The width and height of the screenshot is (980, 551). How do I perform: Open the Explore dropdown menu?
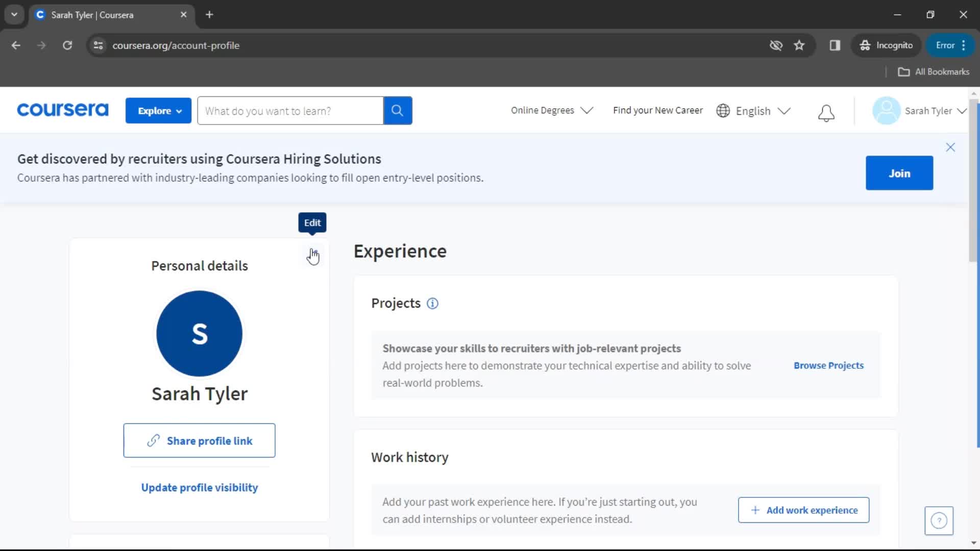[158, 111]
